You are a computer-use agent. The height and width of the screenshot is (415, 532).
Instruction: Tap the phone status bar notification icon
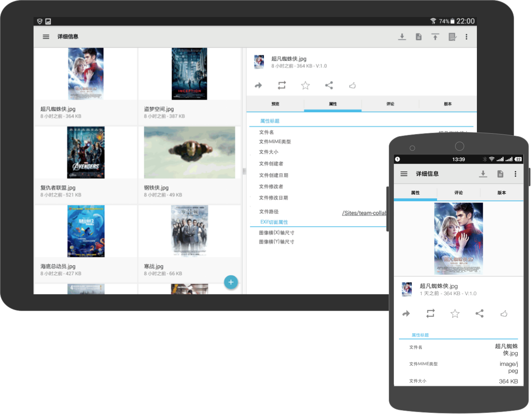click(398, 159)
